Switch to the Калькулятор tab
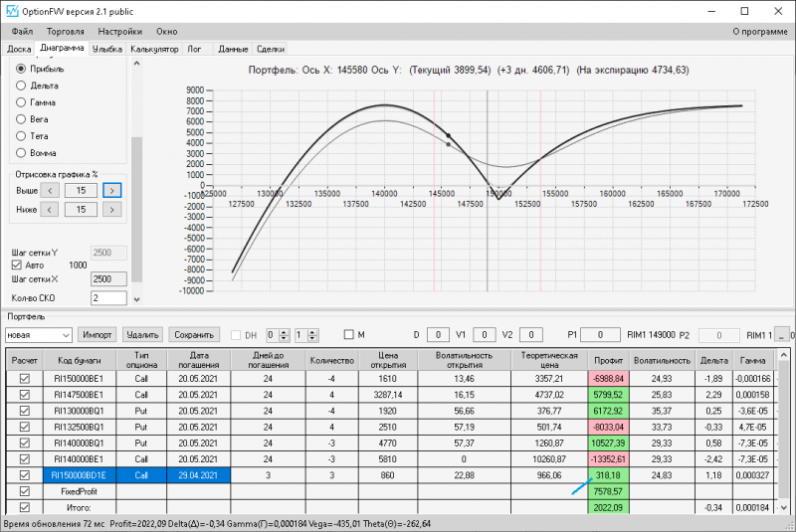The width and height of the screenshot is (796, 532). click(154, 48)
